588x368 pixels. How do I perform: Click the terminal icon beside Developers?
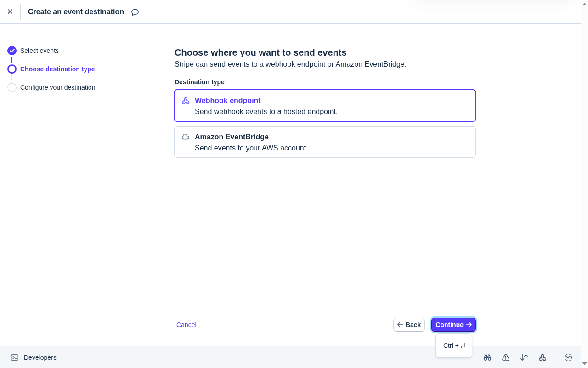[x=15, y=357]
